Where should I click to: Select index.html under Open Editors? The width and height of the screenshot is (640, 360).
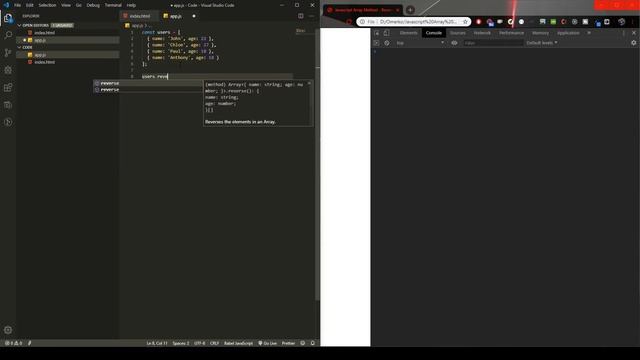click(67, 33)
